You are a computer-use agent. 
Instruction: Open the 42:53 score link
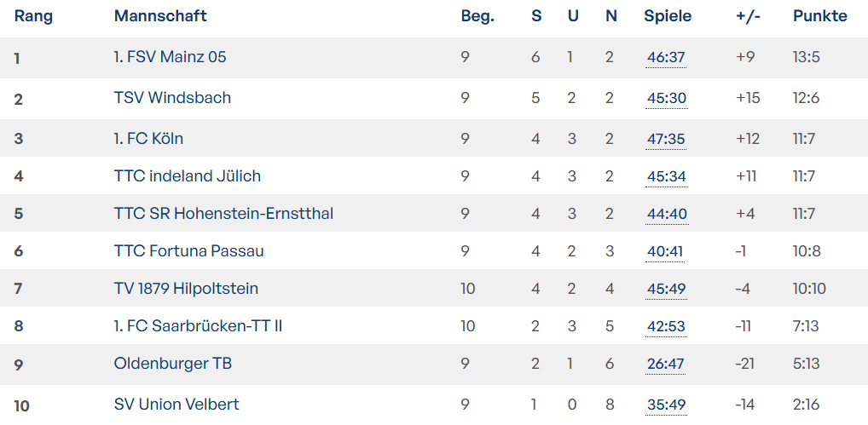pyautogui.click(x=666, y=327)
